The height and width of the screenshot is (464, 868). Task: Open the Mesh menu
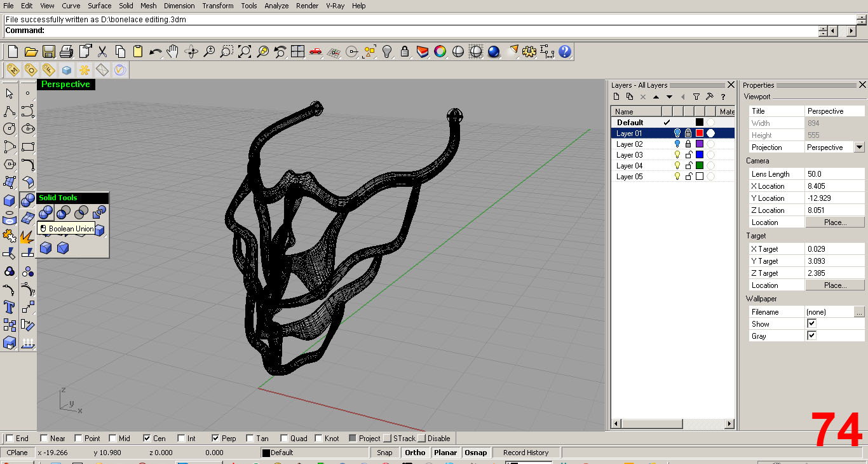point(149,6)
